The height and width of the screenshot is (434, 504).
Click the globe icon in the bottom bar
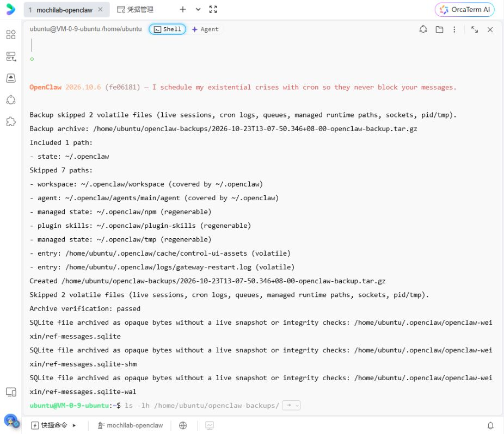(183, 425)
